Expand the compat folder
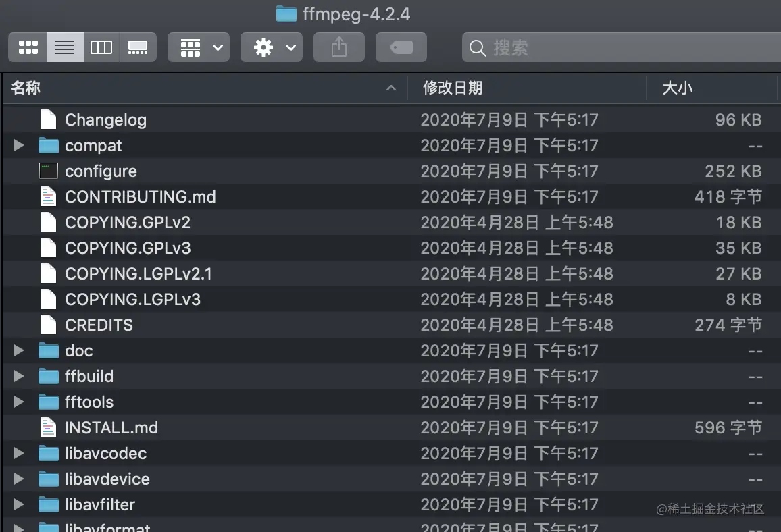Viewport: 781px width, 532px height. (x=19, y=145)
